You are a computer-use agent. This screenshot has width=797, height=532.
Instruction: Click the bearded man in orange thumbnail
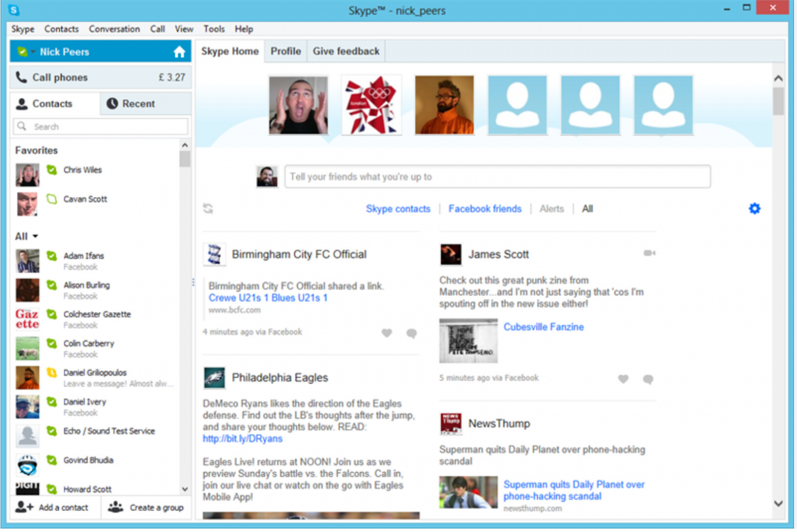(444, 105)
